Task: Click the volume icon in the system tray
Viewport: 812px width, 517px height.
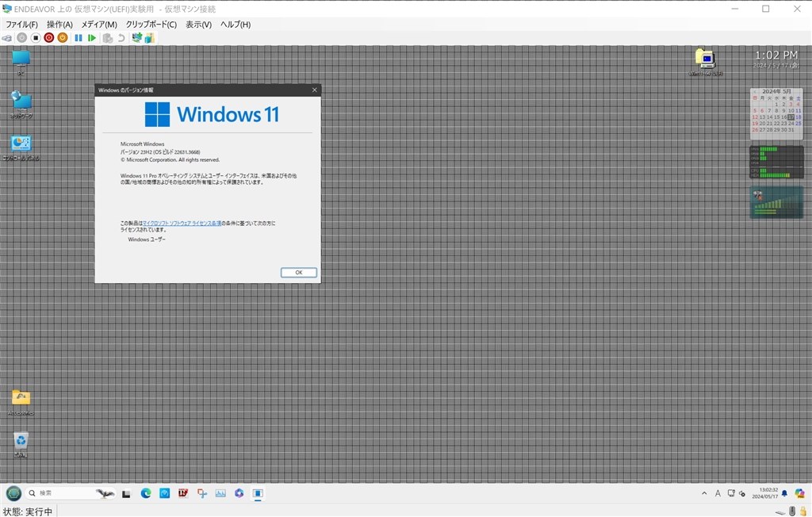Action: (x=742, y=494)
